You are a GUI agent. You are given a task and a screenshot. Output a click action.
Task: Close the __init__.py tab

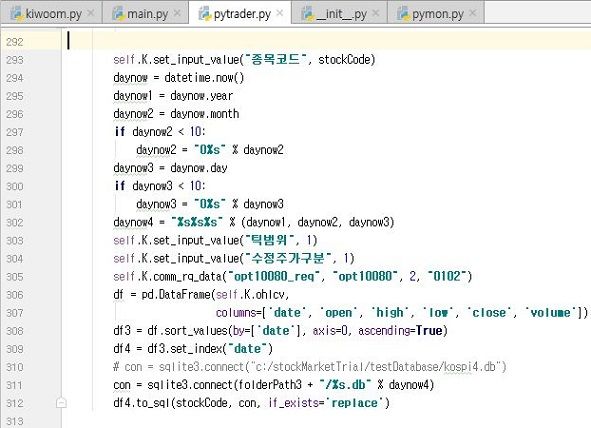(x=375, y=13)
